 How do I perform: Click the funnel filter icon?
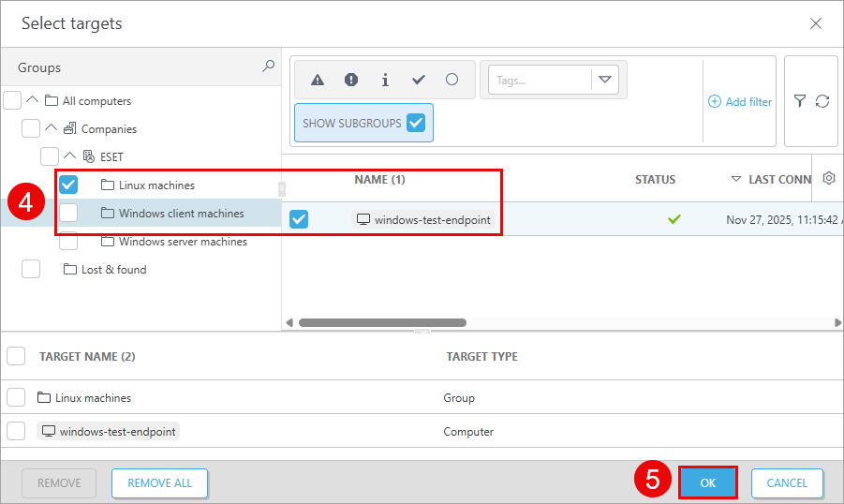[x=799, y=101]
